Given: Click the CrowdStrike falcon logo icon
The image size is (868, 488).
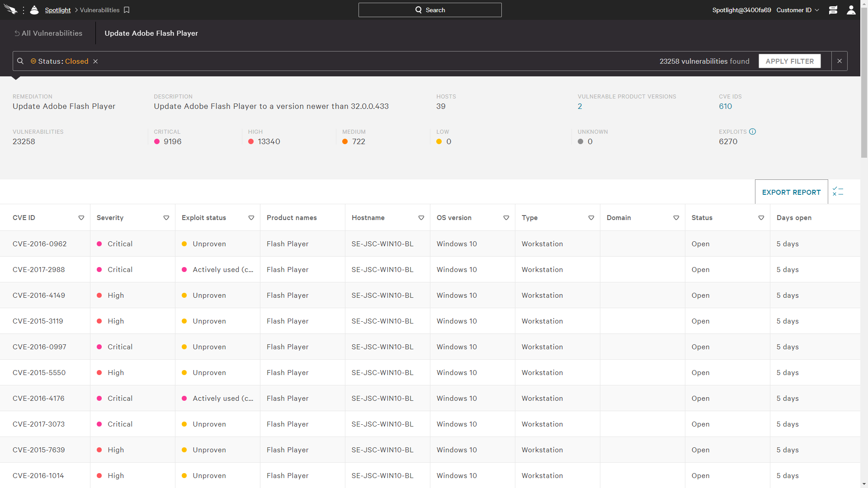Looking at the screenshot, I should point(10,10).
